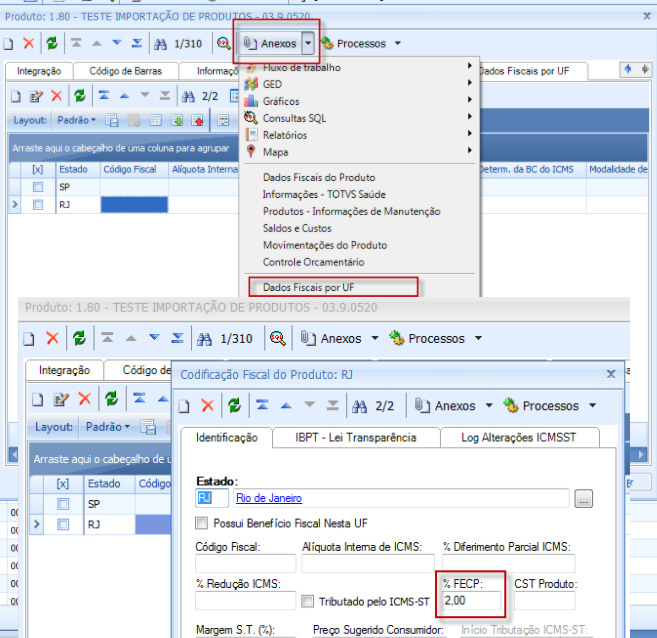Click the binoculars icon next to 2/2 in the top grid toolbar
The width and height of the screenshot is (657, 638).
pos(188,96)
